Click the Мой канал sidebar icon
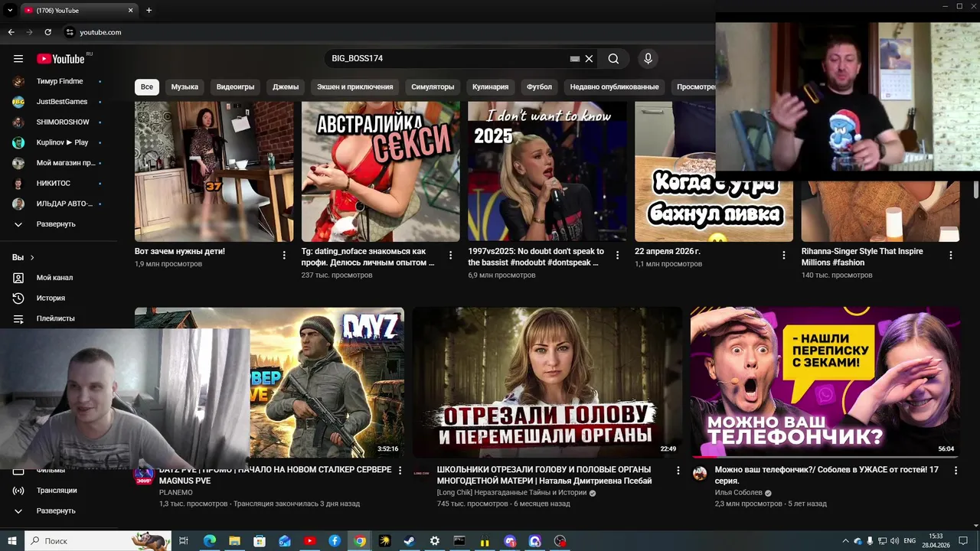This screenshot has height=551, width=980. pyautogui.click(x=18, y=278)
